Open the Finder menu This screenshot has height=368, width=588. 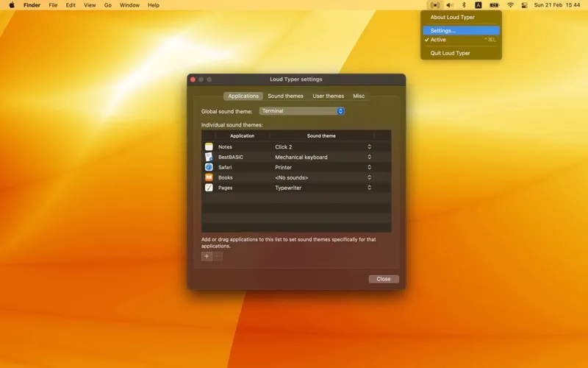32,5
